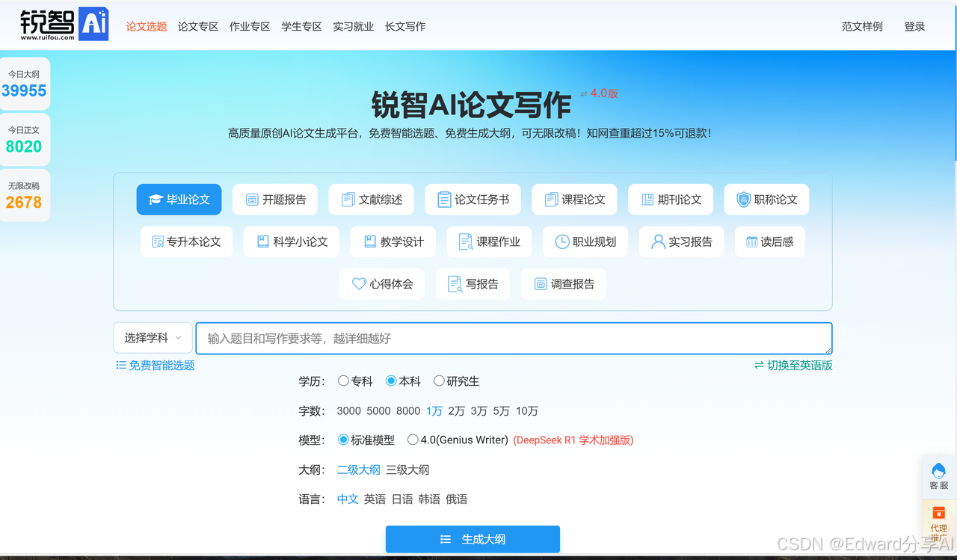Click the document icon beside 文献综述
This screenshot has width=957, height=560.
click(x=348, y=200)
